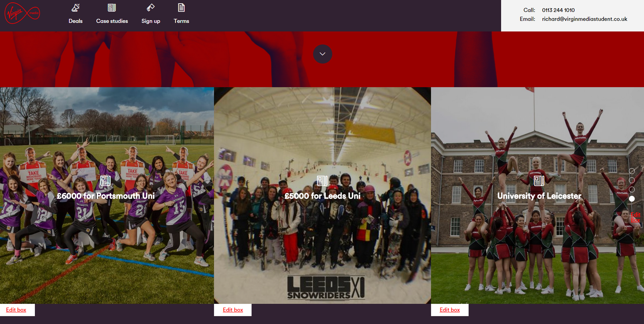
Task: Select the third page navigation dot
Action: [x=632, y=189]
